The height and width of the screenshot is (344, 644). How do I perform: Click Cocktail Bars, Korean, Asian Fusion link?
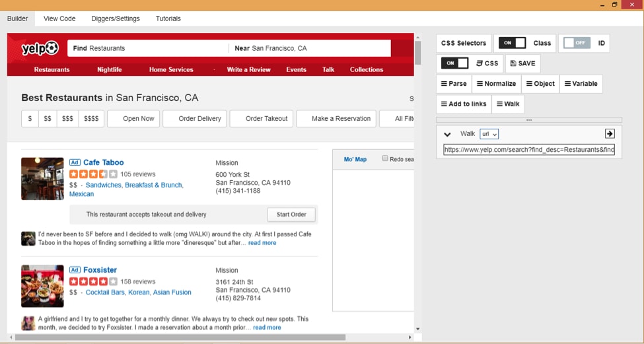click(x=139, y=292)
